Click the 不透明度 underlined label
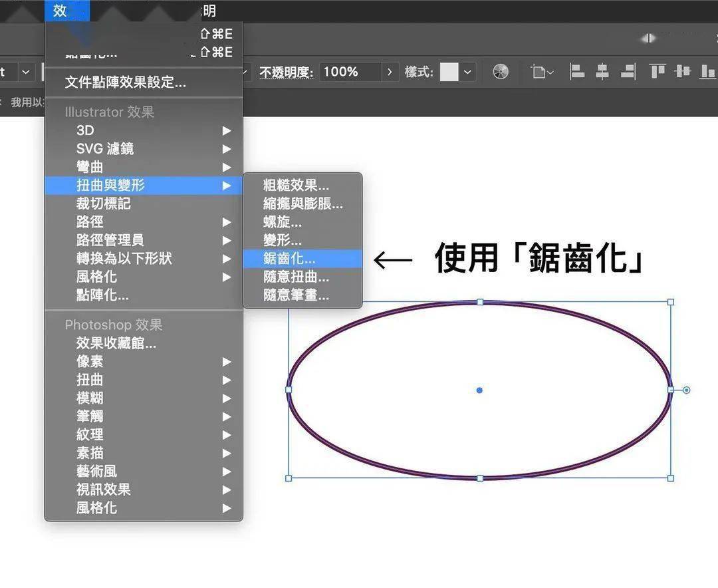Viewport: 718px width, 588px height. 285,72
